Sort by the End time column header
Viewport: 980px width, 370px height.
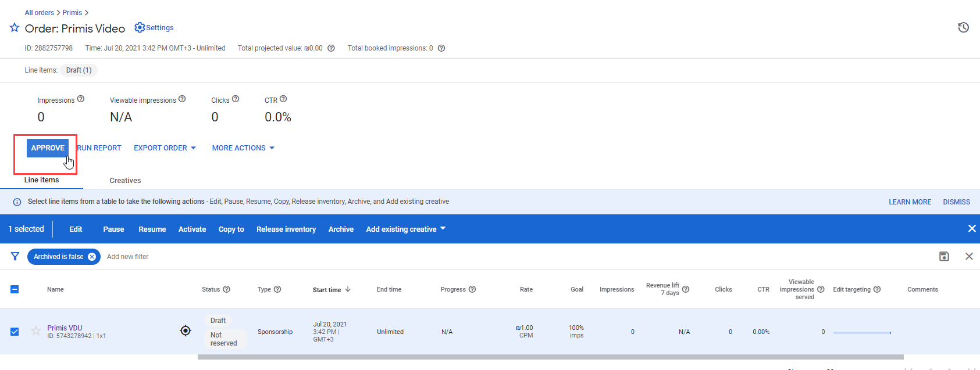(x=389, y=289)
